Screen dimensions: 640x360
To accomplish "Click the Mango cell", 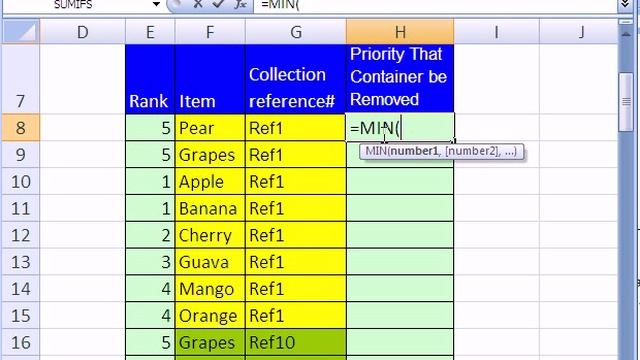I will (210, 289).
